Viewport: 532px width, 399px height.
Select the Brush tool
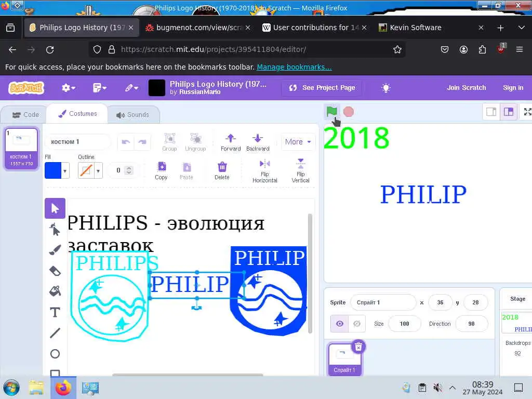(55, 250)
